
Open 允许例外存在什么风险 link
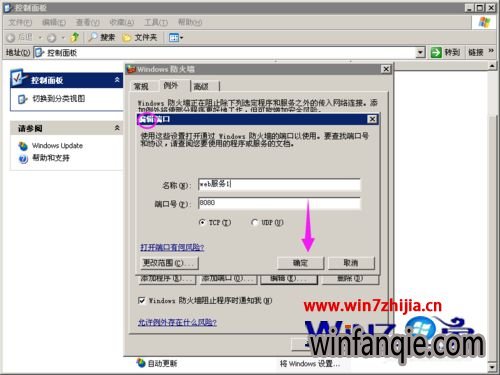pos(177,322)
